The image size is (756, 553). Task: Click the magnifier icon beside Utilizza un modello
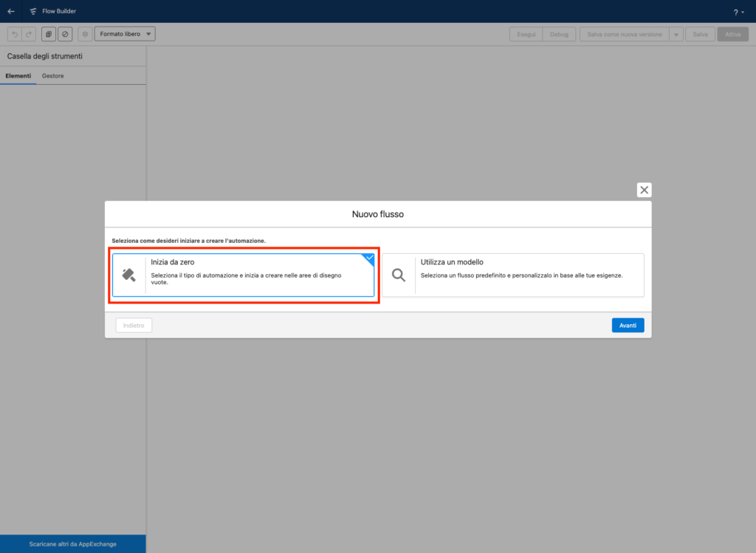399,275
